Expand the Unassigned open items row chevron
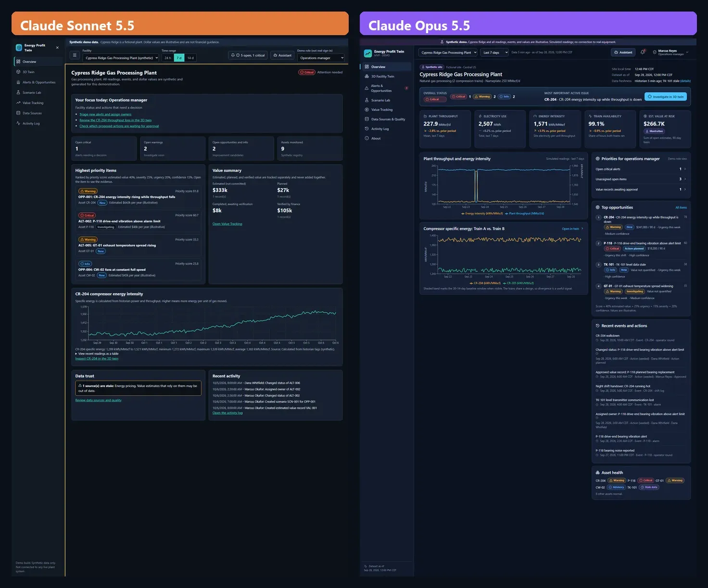 [x=685, y=179]
